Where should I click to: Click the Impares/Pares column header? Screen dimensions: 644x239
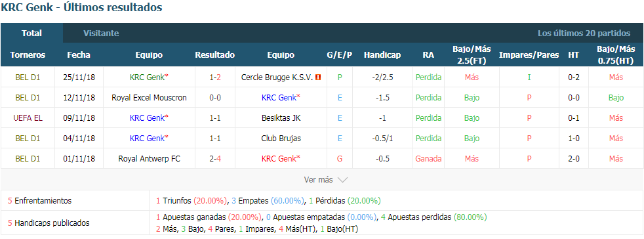[x=529, y=54]
